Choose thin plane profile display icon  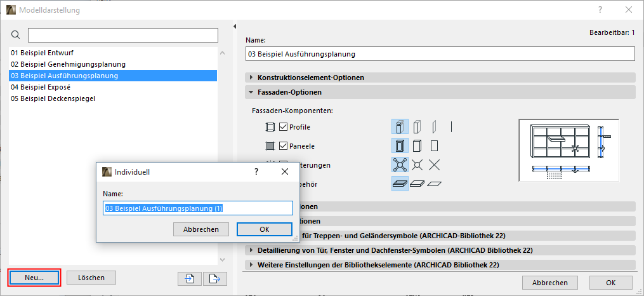pos(435,126)
